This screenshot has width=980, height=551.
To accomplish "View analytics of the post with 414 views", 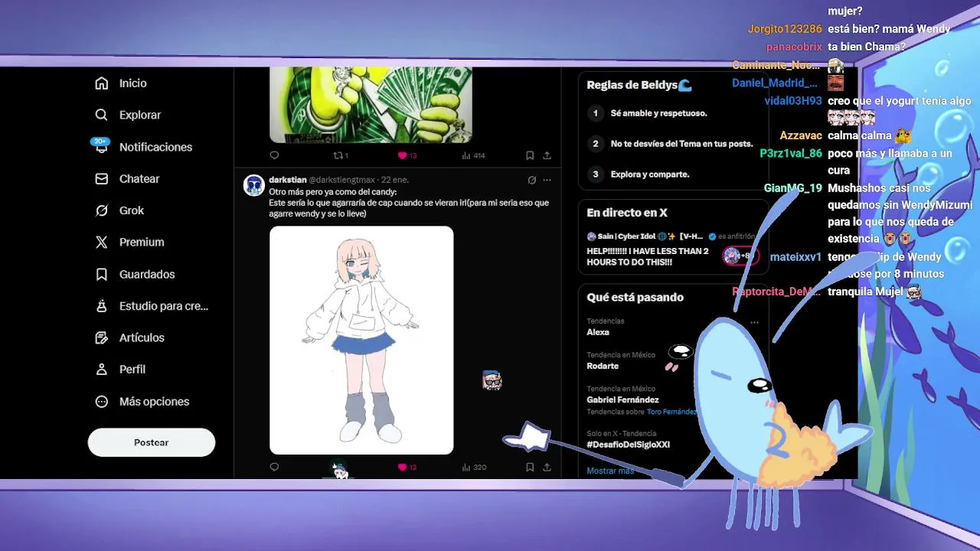I will pos(473,155).
